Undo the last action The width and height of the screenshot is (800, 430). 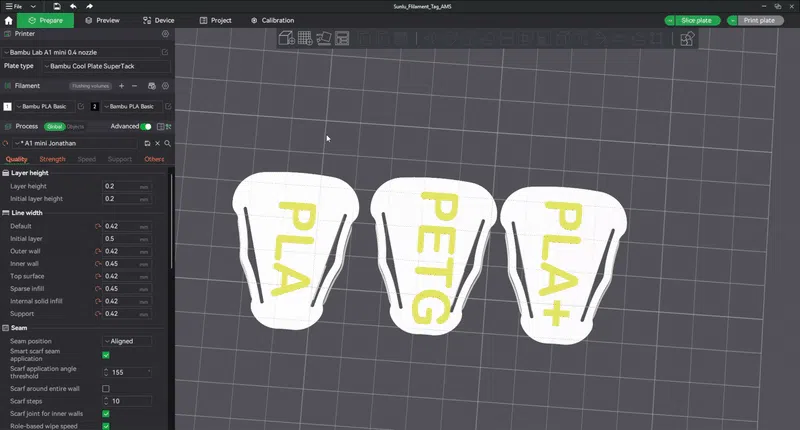coord(73,6)
